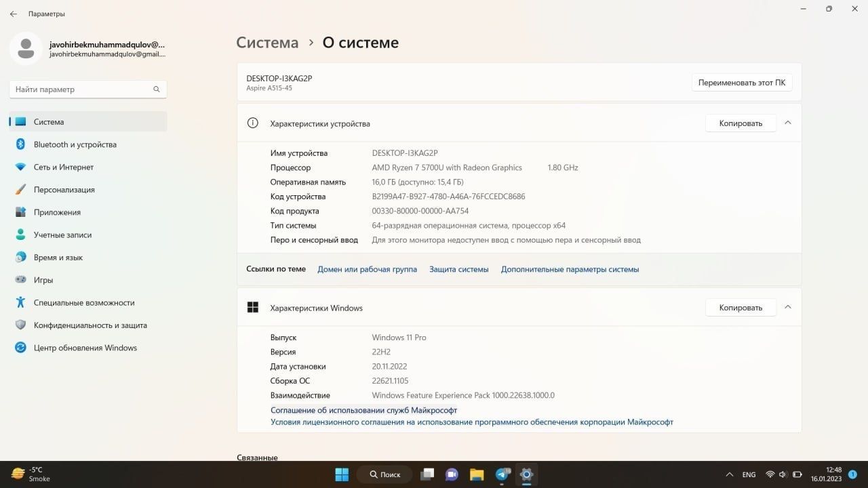Click the back arrow in Параметры
Viewport: 868px width, 488px height.
[14, 14]
